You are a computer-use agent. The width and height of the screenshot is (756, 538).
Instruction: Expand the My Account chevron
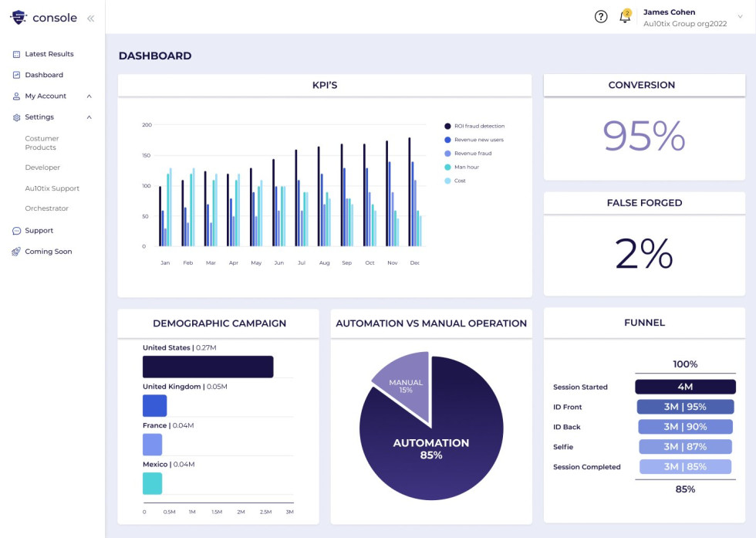point(89,96)
